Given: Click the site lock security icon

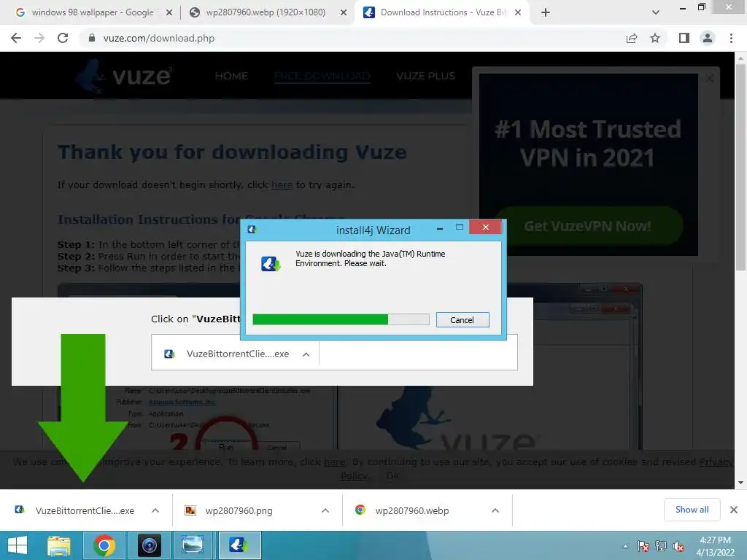Looking at the screenshot, I should coord(92,38).
